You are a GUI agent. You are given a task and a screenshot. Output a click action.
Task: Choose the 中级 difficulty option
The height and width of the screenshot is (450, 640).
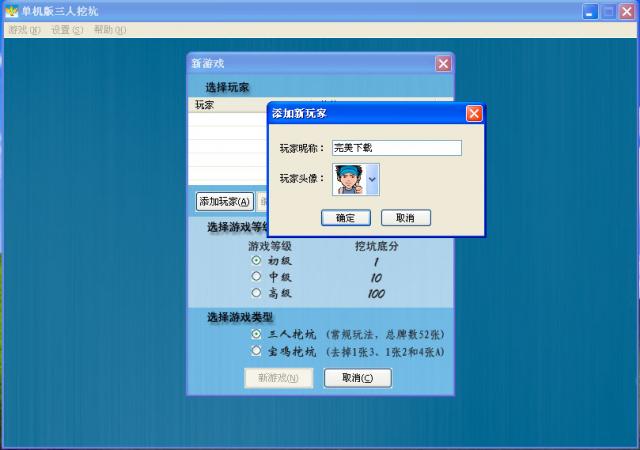coord(257,276)
